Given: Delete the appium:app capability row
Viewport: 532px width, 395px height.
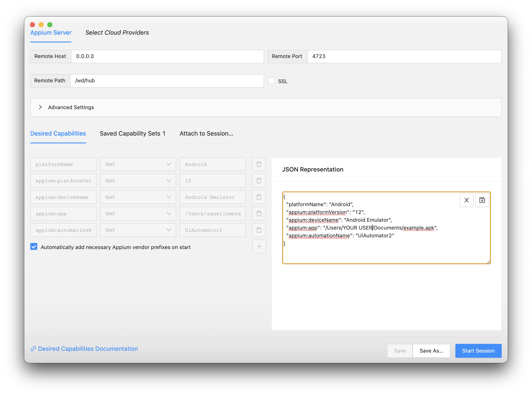Looking at the screenshot, I should [x=259, y=214].
